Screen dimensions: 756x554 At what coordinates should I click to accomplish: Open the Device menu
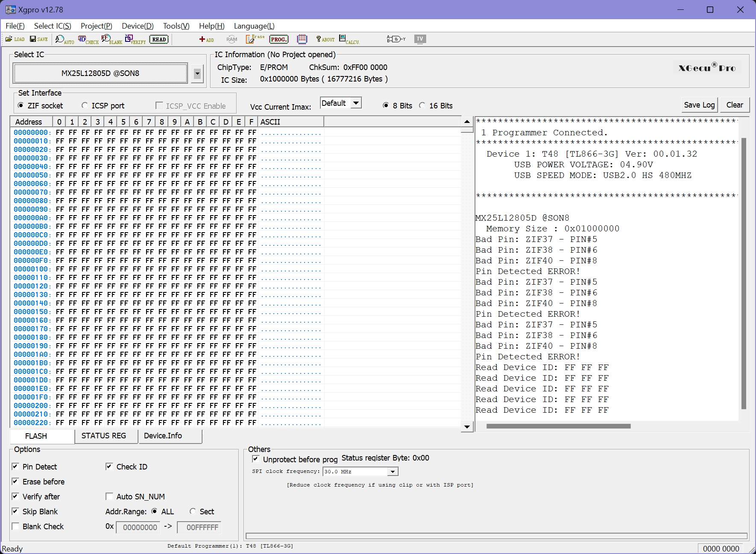tap(138, 26)
